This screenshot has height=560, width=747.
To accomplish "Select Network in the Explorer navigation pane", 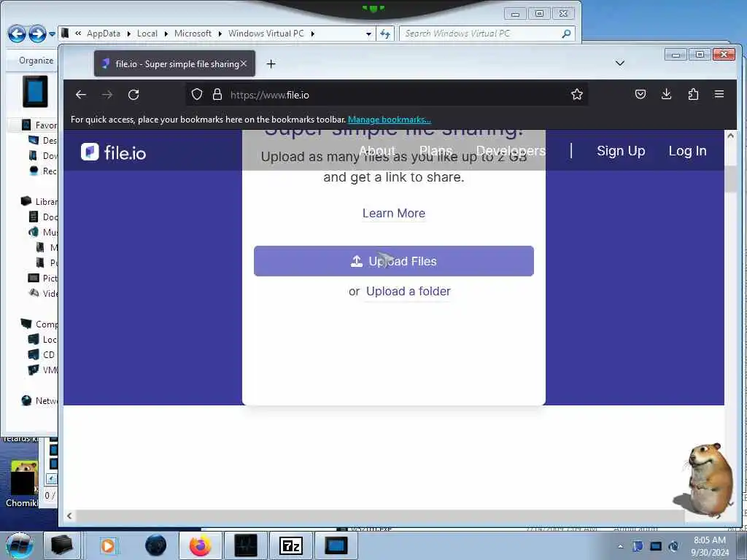I will [x=41, y=401].
